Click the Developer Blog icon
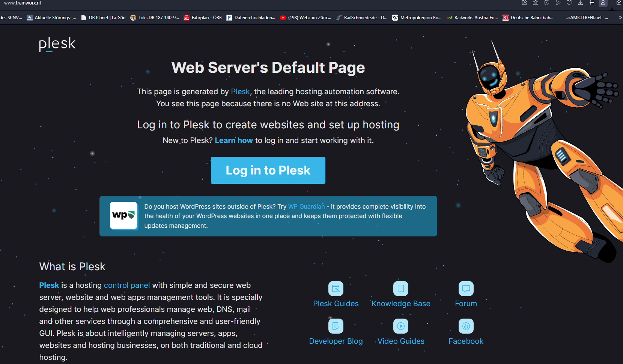Screen dimensions: 623x364 click(336, 326)
